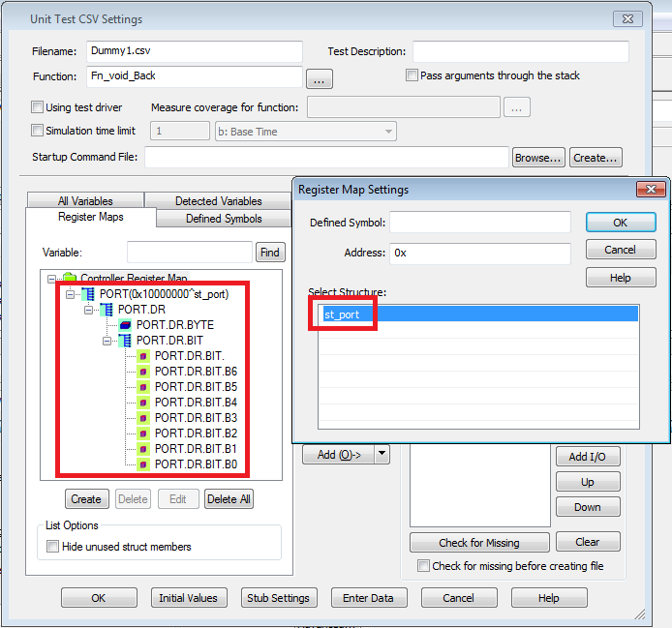Click the bit icon beside PORT.DR.BIT.B1
Screen dimensions: 672x628
pyautogui.click(x=143, y=449)
